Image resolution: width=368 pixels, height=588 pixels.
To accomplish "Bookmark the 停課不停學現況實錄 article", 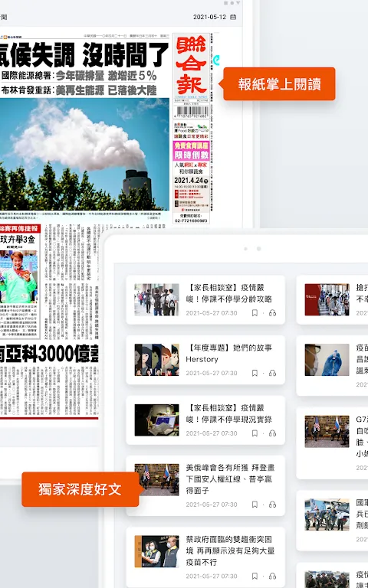I will click(x=255, y=433).
